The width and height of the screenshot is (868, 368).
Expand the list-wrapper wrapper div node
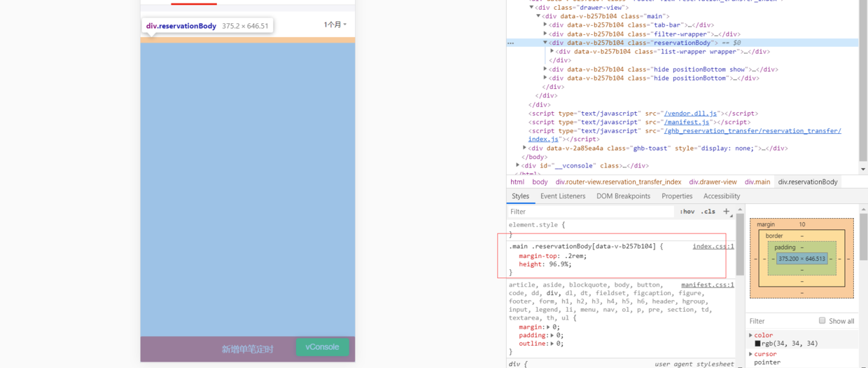click(x=552, y=51)
